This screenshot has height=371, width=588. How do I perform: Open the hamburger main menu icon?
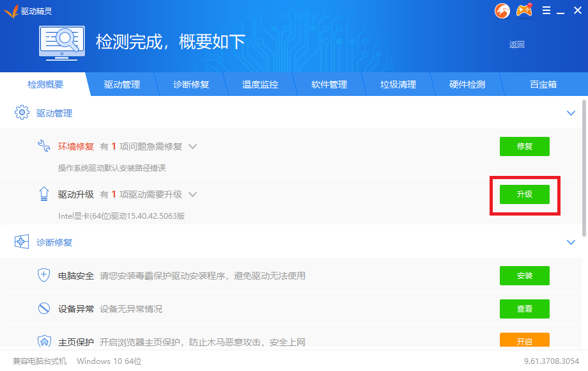click(x=545, y=10)
